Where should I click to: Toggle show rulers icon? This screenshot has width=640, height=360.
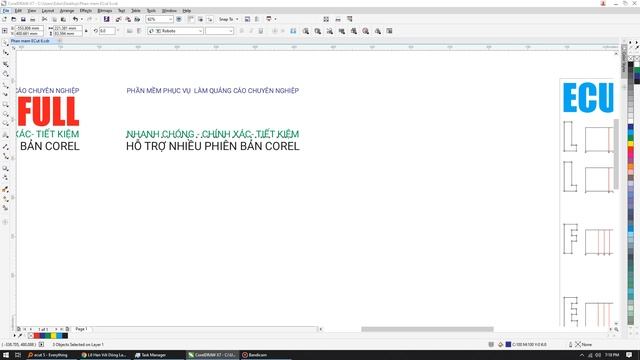(x=191, y=19)
